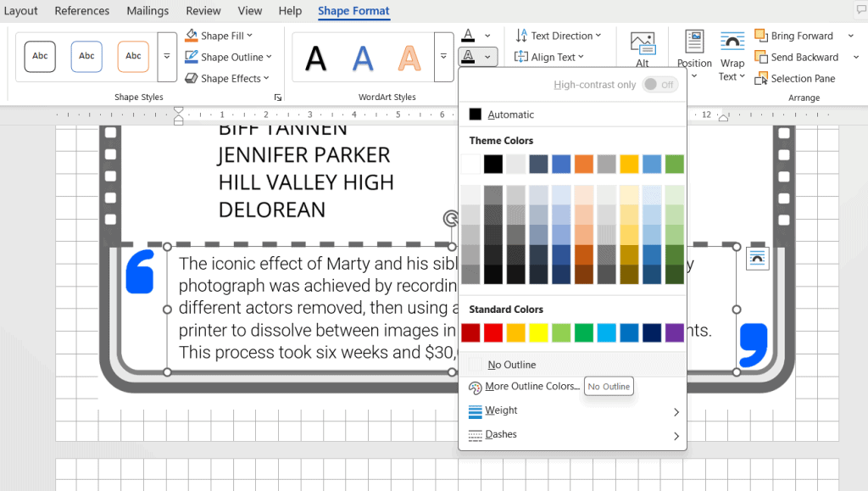Click the Weight lines icon
868x491 pixels.
475,411
